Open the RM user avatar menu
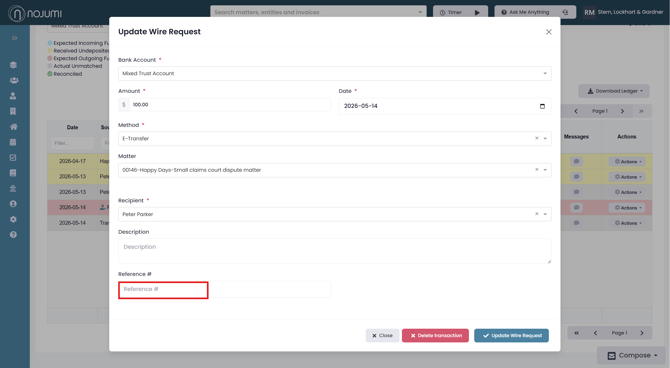The image size is (670, 368). (589, 12)
